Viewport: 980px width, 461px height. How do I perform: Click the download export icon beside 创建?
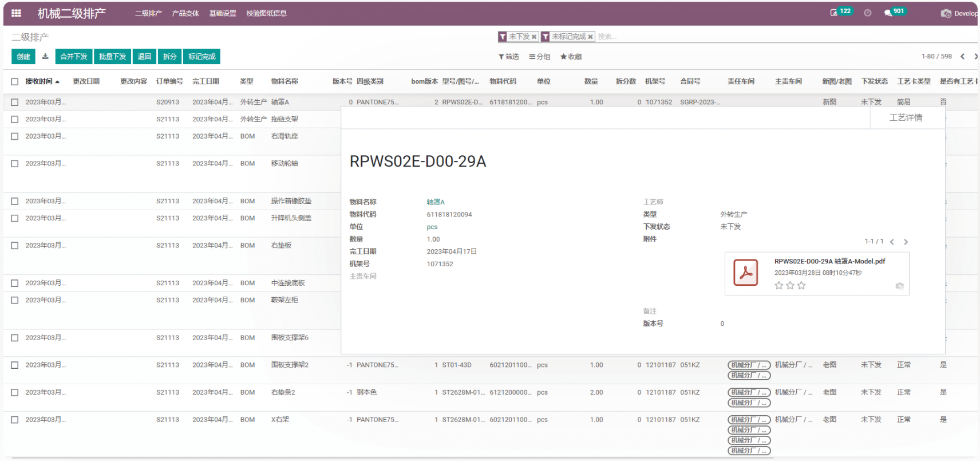(x=45, y=56)
